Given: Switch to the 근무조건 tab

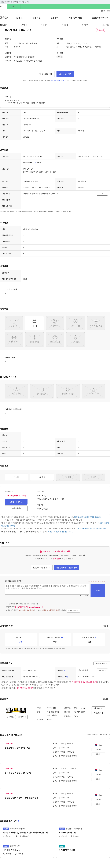Looking at the screenshot, I should 24,25.
